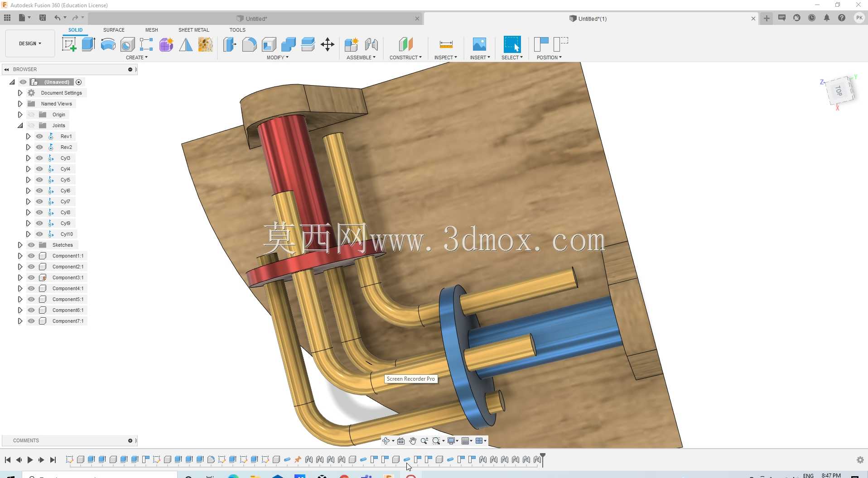868x478 pixels.
Task: Go to the timeline end
Action: point(53,460)
